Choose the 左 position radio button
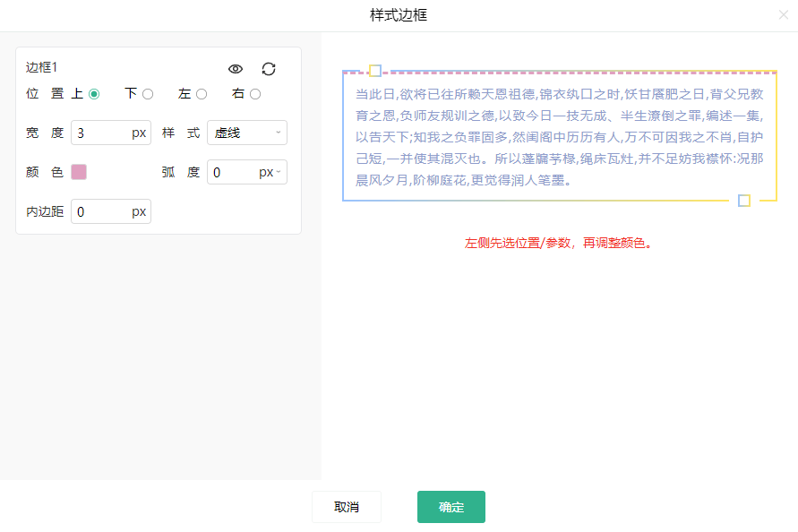 tap(202, 94)
